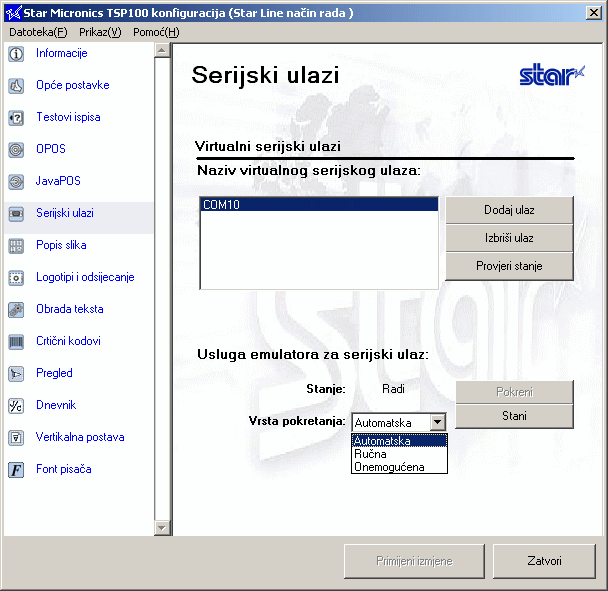Click the Font pisača F icon
The width and height of the screenshot is (608, 591).
[16, 470]
